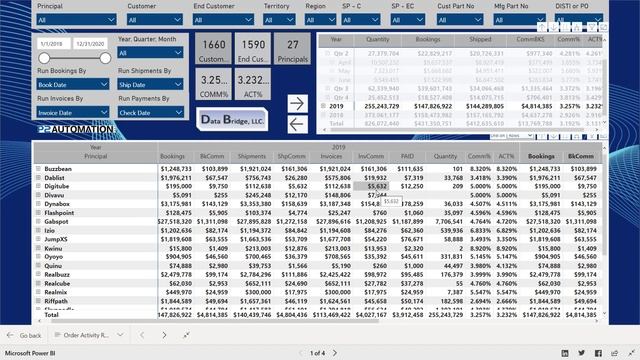The width and height of the screenshot is (640, 360).
Task: Open the End Customer filter dropdown
Action: [223, 20]
